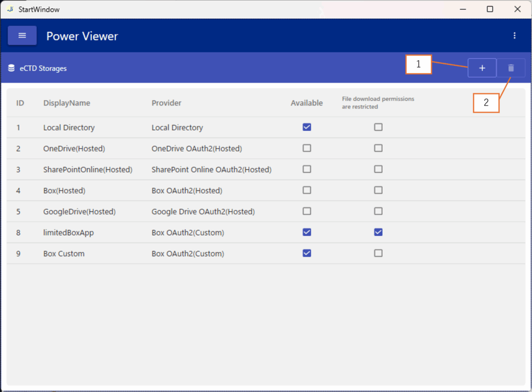Click the eCTD Storages database icon
This screenshot has height=392, width=532.
[x=11, y=68]
